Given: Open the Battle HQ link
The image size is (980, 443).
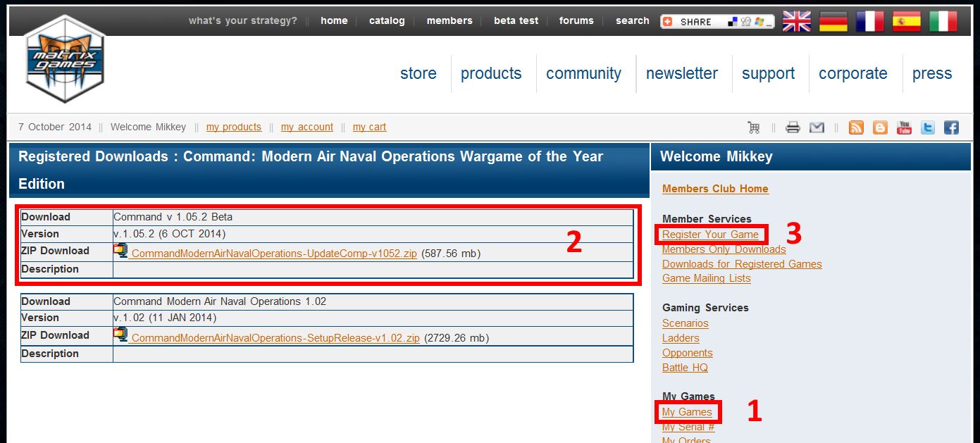Looking at the screenshot, I should (x=685, y=368).
